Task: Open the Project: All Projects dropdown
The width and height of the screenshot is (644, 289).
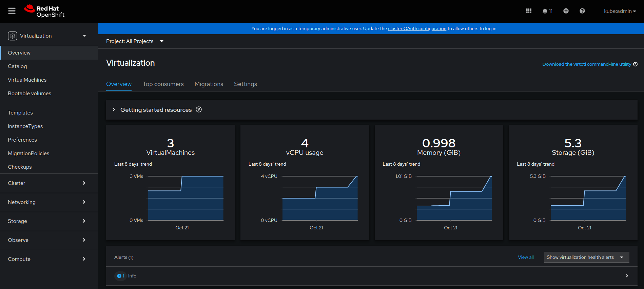Action: pyautogui.click(x=135, y=41)
